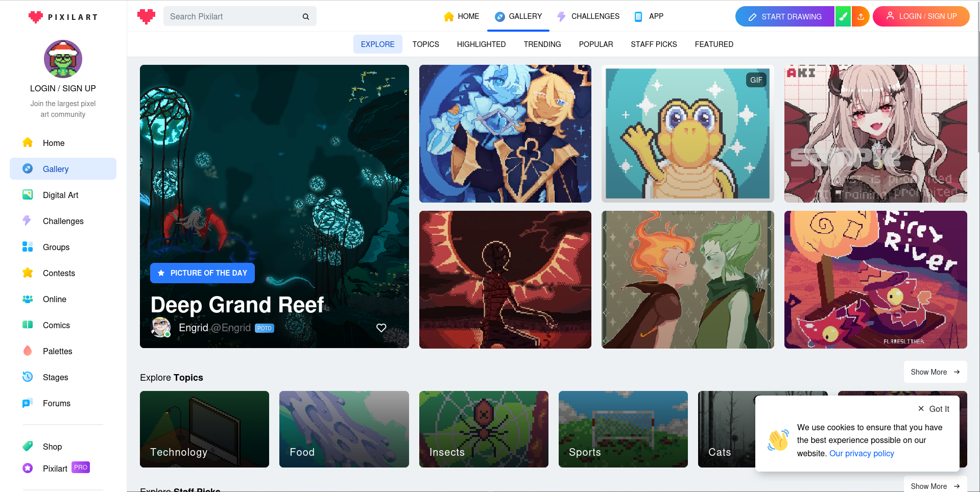Viewport: 980px width, 492px height.
Task: Select the Staff Picks tab
Action: coord(653,44)
